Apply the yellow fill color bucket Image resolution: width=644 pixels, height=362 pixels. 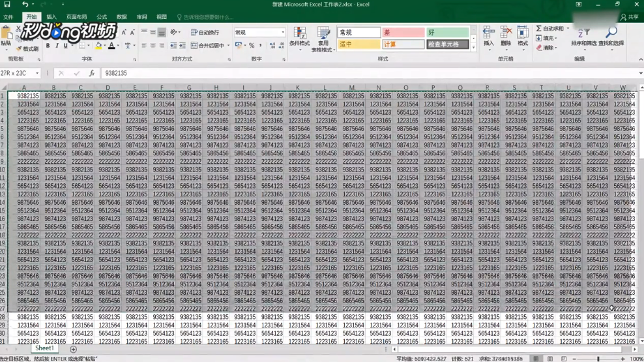point(98,46)
